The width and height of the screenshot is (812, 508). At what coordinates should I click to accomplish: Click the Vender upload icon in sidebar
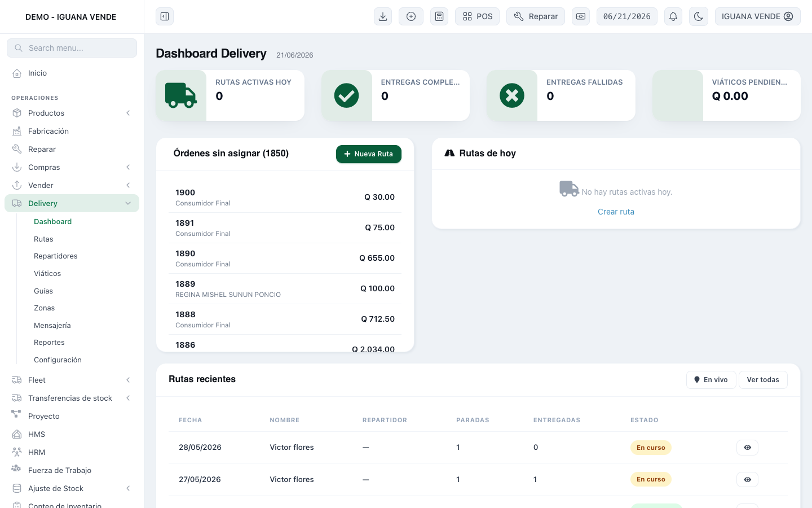[17, 185]
